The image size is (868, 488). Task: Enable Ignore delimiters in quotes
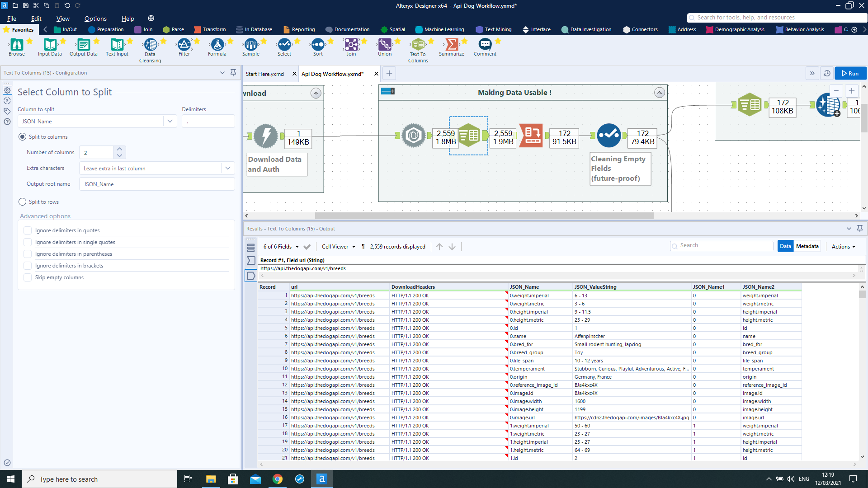28,230
